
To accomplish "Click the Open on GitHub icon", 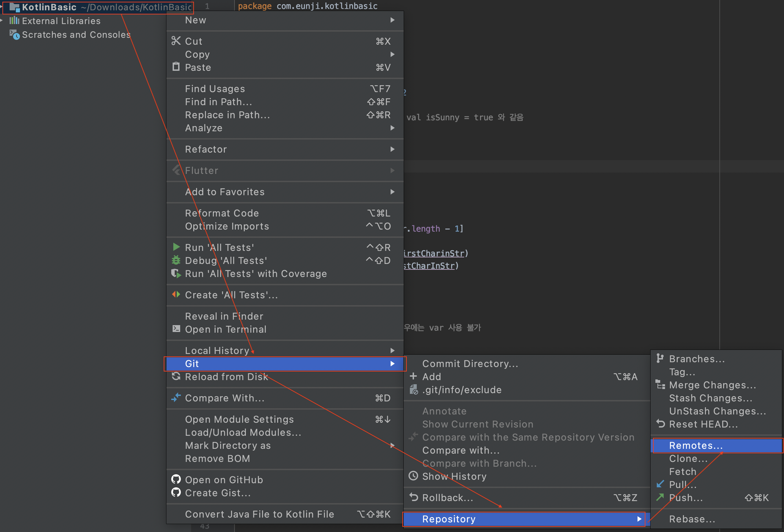I will click(x=176, y=479).
